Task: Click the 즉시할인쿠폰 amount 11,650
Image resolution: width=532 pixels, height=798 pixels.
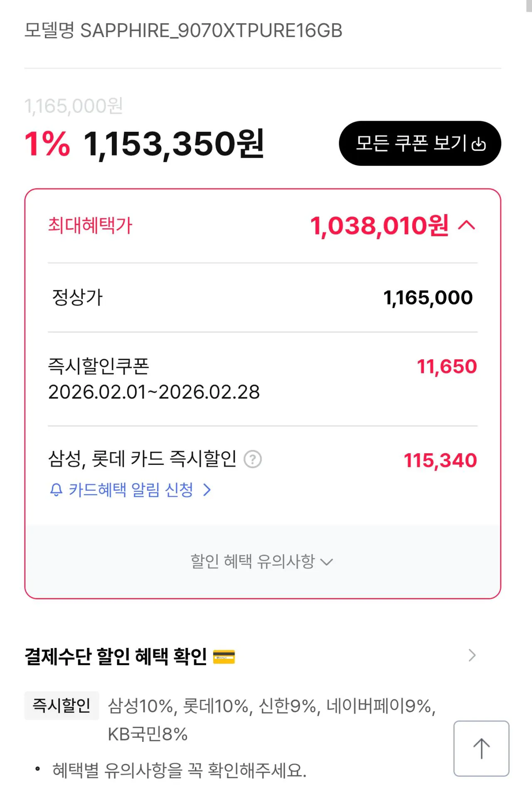Action: [446, 366]
